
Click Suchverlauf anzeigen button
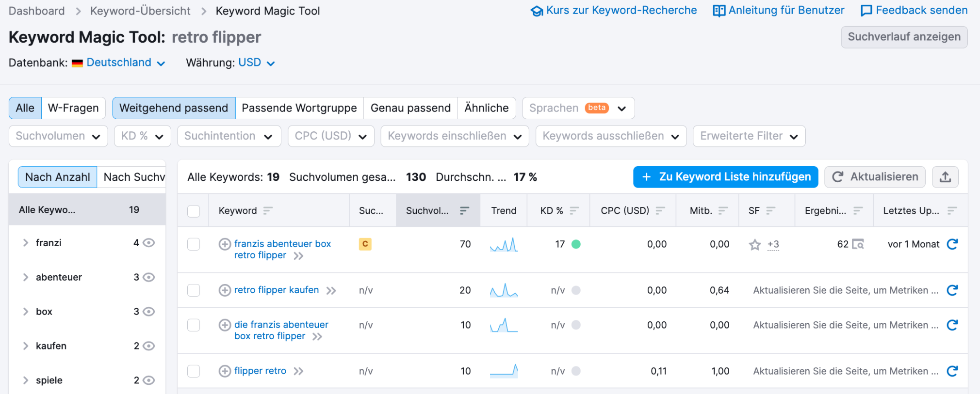904,37
